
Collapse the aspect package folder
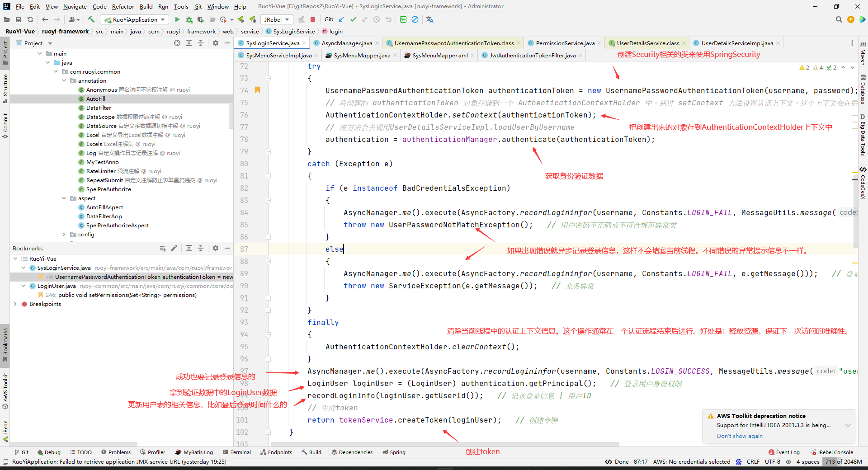tap(64, 198)
